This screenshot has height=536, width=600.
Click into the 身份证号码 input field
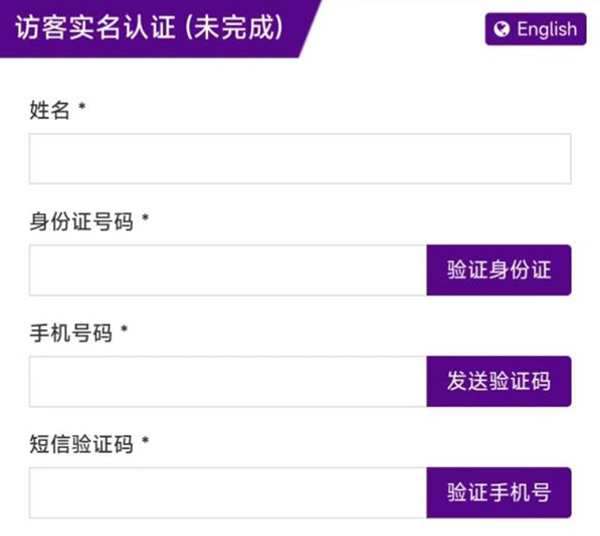(x=227, y=270)
